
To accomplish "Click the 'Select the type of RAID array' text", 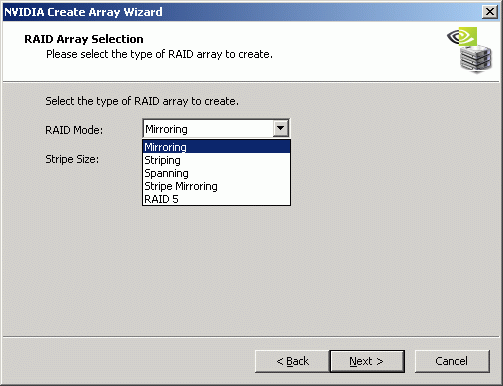I will point(142,101).
